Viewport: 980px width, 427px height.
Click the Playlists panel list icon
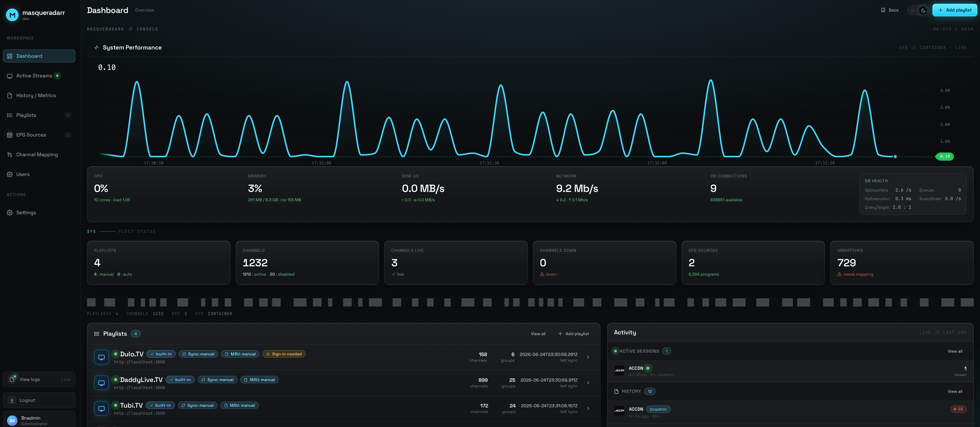click(97, 334)
